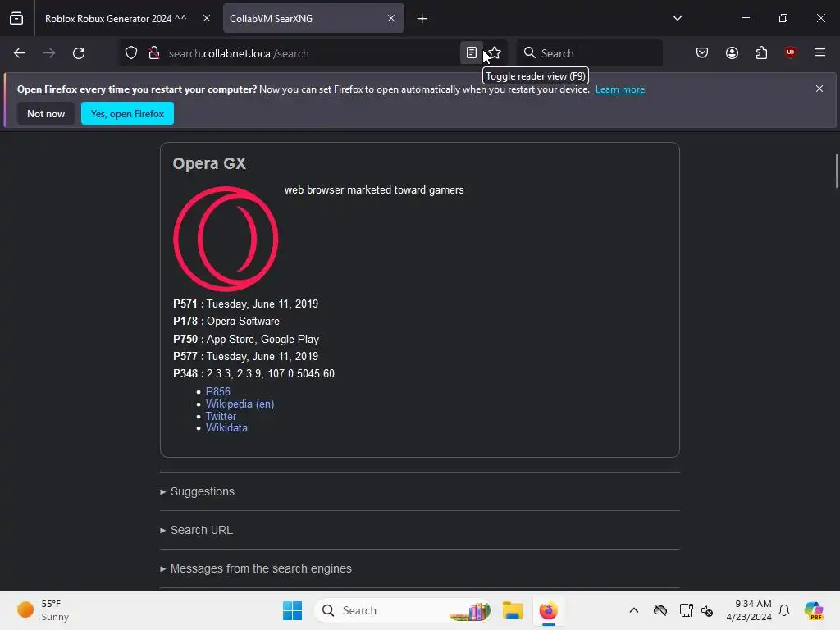Open the extensions puzzle icon
The width and height of the screenshot is (840, 630).
click(x=761, y=52)
